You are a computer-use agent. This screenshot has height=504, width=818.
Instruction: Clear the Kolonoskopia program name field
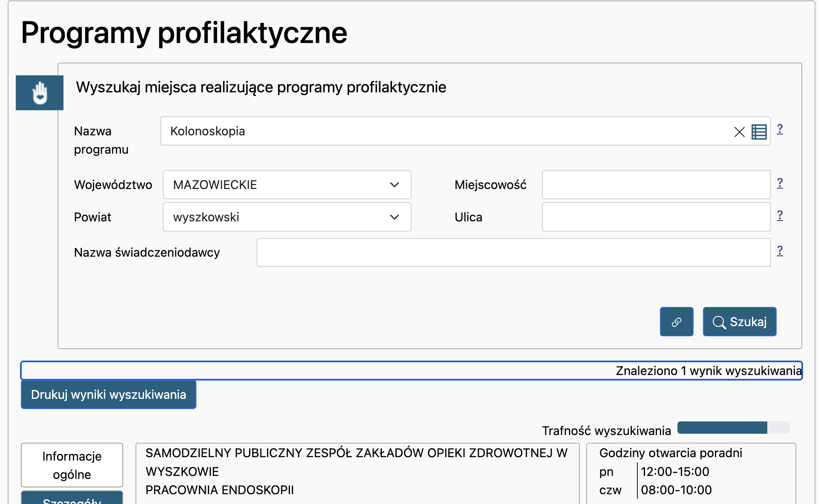tap(739, 132)
